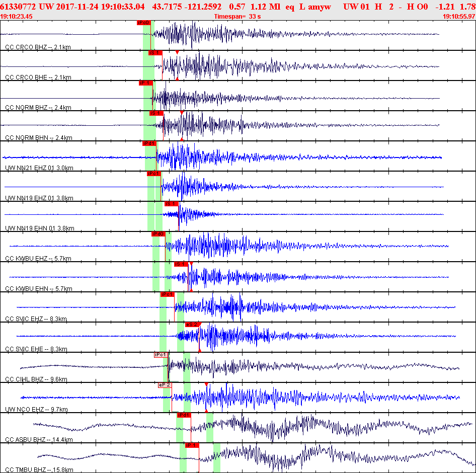Select the iP 1 pick flag on TMBU BHZ

[x=192, y=445]
